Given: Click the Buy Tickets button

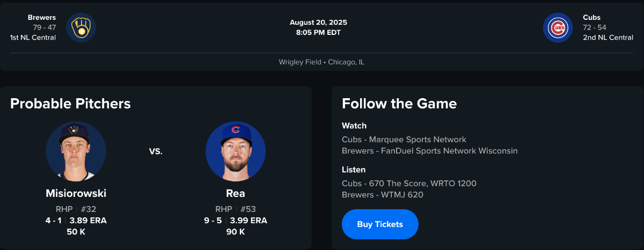Looking at the screenshot, I should click(380, 224).
